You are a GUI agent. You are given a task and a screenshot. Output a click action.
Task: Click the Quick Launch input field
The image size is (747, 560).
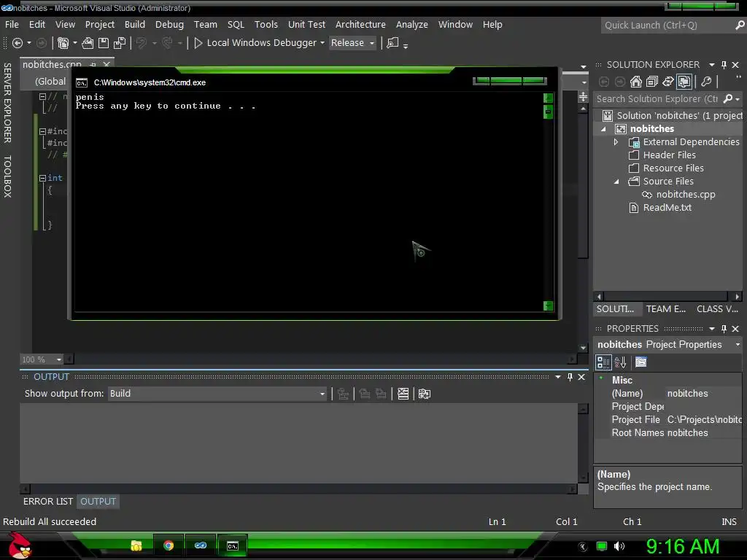tap(667, 26)
